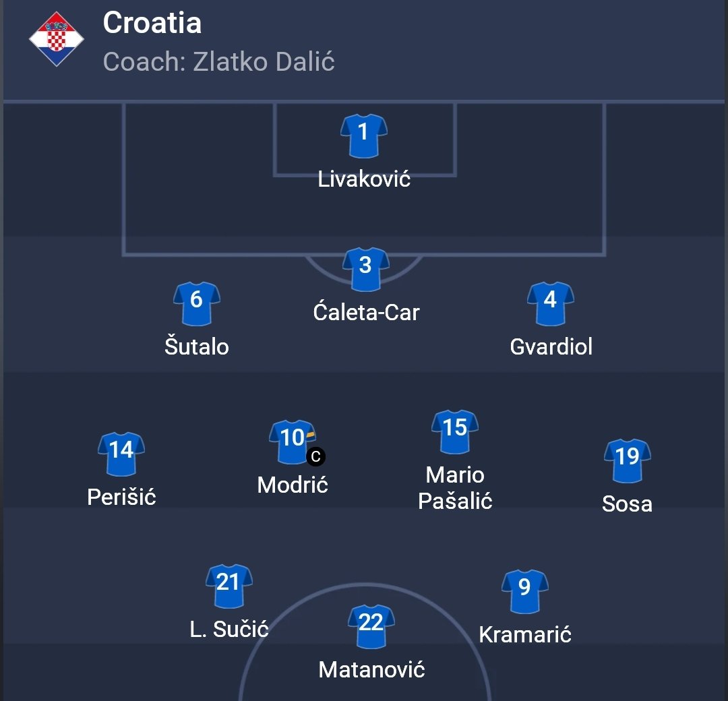Click the captain C badge on Modrić

click(x=315, y=456)
